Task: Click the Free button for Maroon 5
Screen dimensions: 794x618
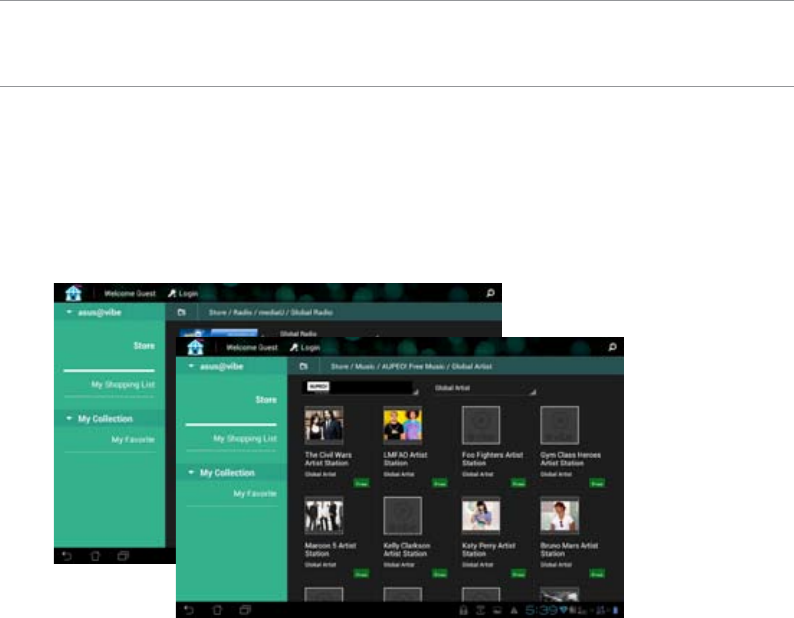Action: [361, 574]
